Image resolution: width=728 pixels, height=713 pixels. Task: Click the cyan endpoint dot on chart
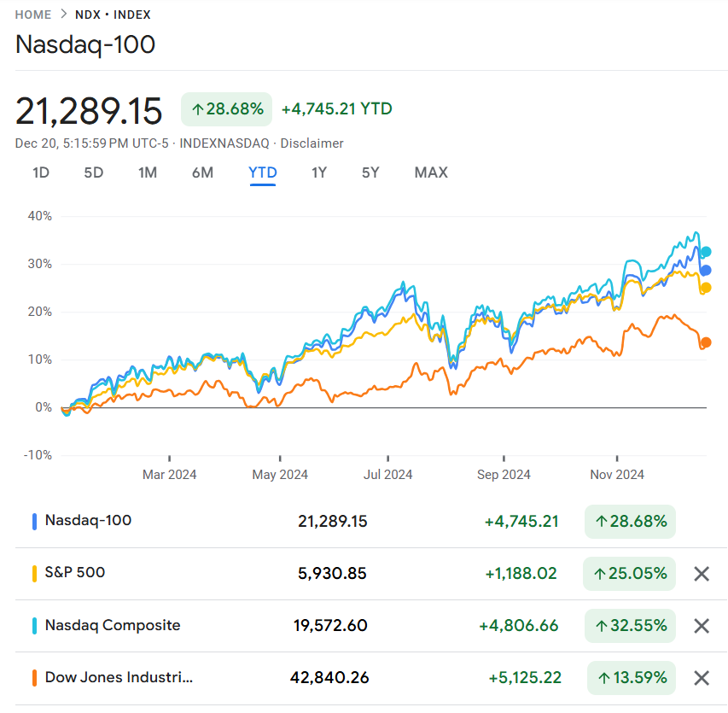[706, 252]
